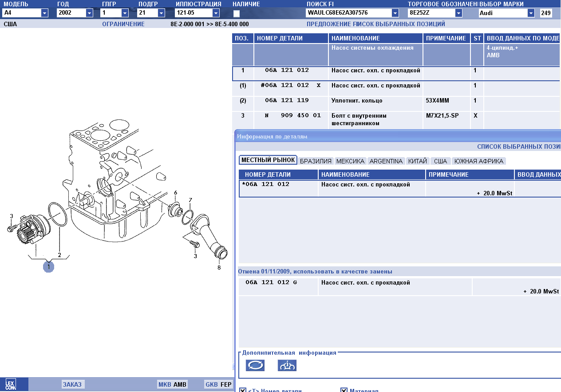Click the ОГРАНИЧЕНИЕ label
The width and height of the screenshot is (561, 392).
pyautogui.click(x=123, y=24)
